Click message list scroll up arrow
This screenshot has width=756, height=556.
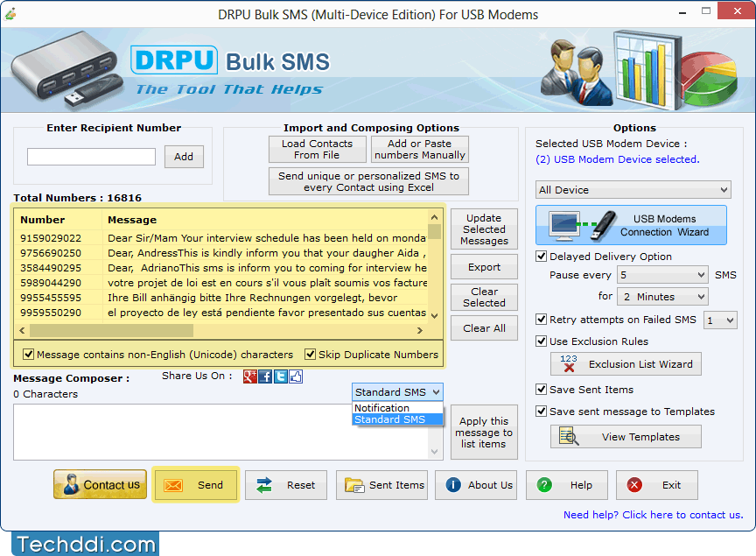pyautogui.click(x=434, y=217)
